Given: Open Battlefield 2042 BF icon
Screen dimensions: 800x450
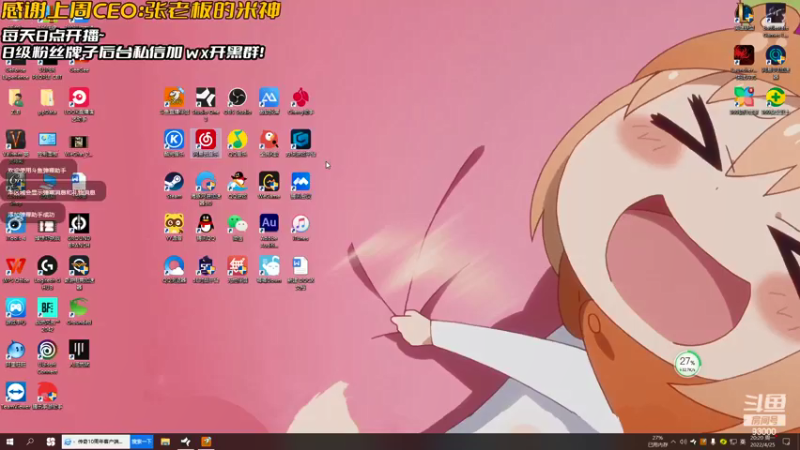Looking at the screenshot, I should (x=47, y=308).
